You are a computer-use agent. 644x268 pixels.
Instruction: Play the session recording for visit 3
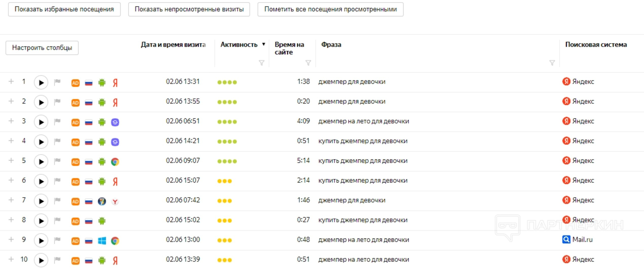click(41, 122)
